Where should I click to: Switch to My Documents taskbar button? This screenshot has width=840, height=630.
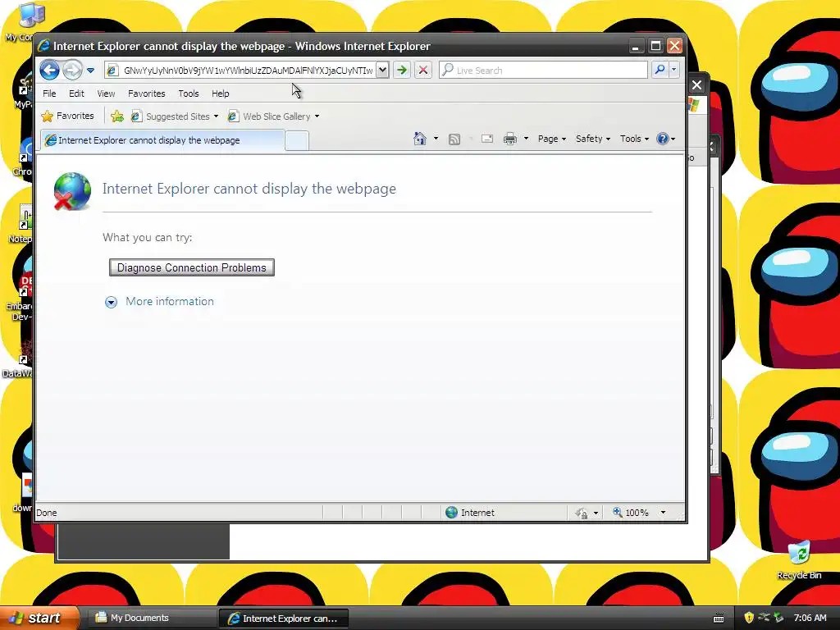pyautogui.click(x=151, y=619)
